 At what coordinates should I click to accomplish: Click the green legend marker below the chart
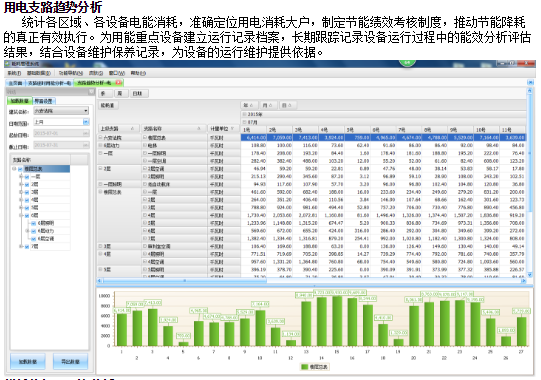click(x=304, y=367)
